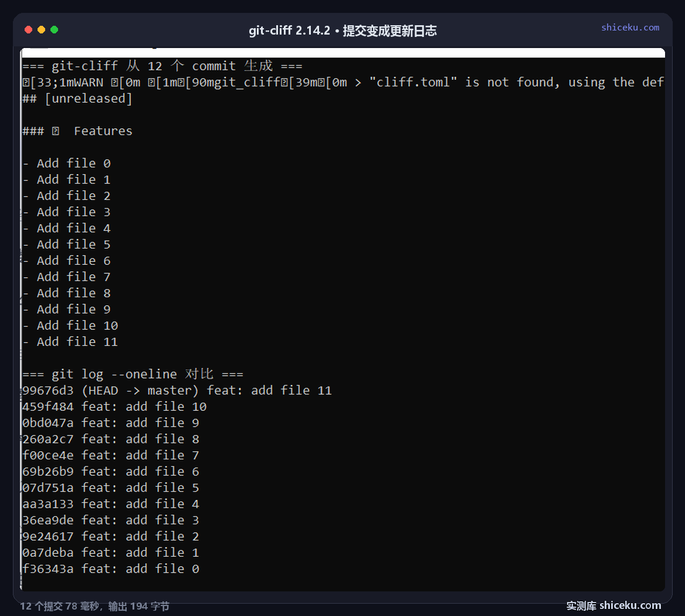Click the '=== git log --oneline 对比 ===' line
Viewport: 685px width, 616px height.
133,374
